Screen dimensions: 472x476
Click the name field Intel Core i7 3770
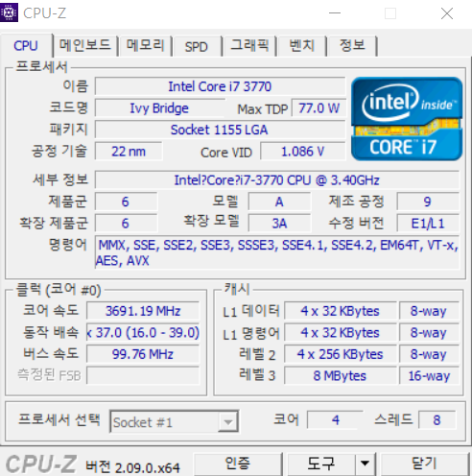coord(220,86)
